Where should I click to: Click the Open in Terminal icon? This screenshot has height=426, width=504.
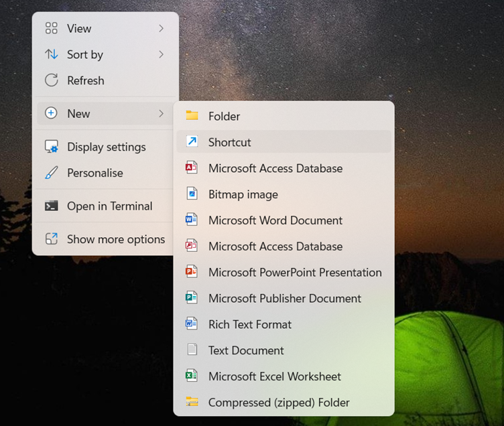coord(51,206)
